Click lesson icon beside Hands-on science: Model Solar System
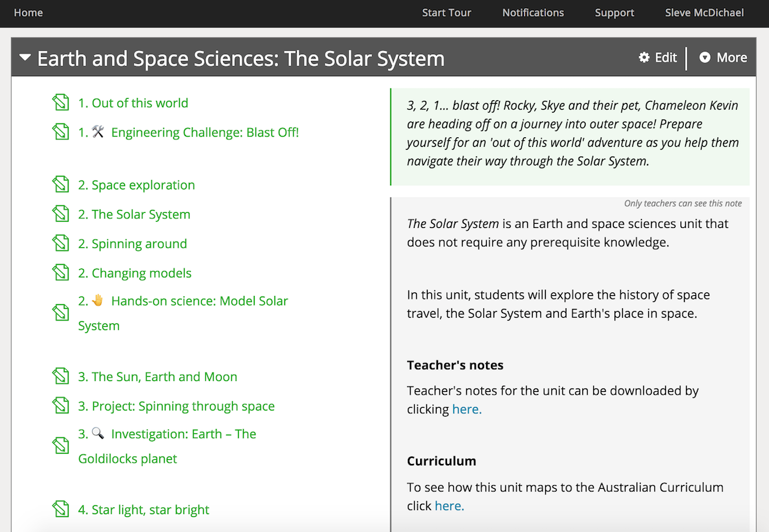This screenshot has width=769, height=532. [x=61, y=313]
